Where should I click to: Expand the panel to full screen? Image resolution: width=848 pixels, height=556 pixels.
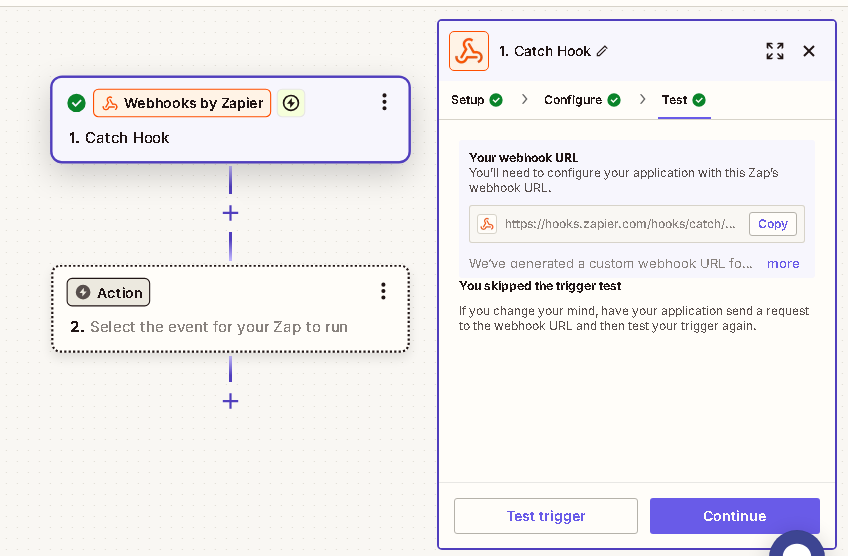point(774,51)
